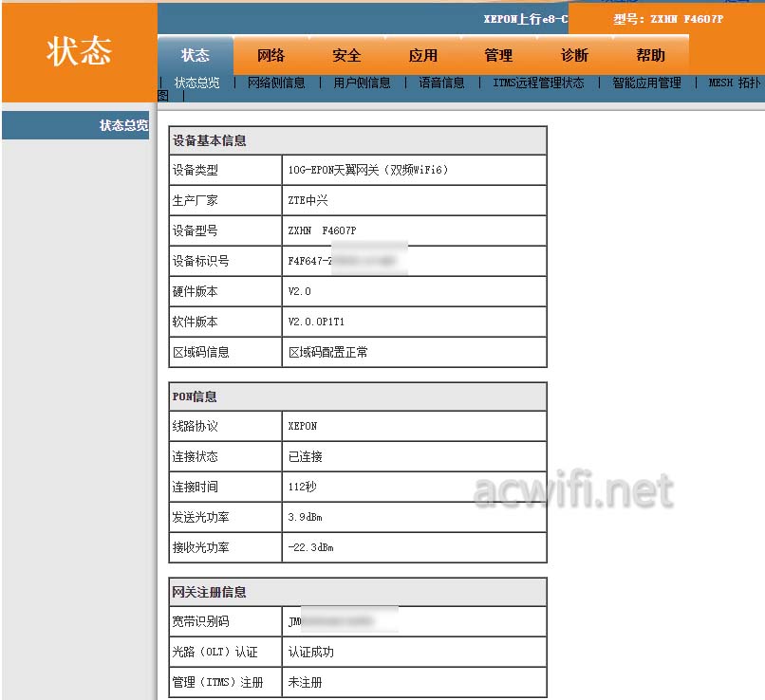765x700 pixels.
Task: Click the 管理（ITMS）注册 label
Action: click(217, 682)
